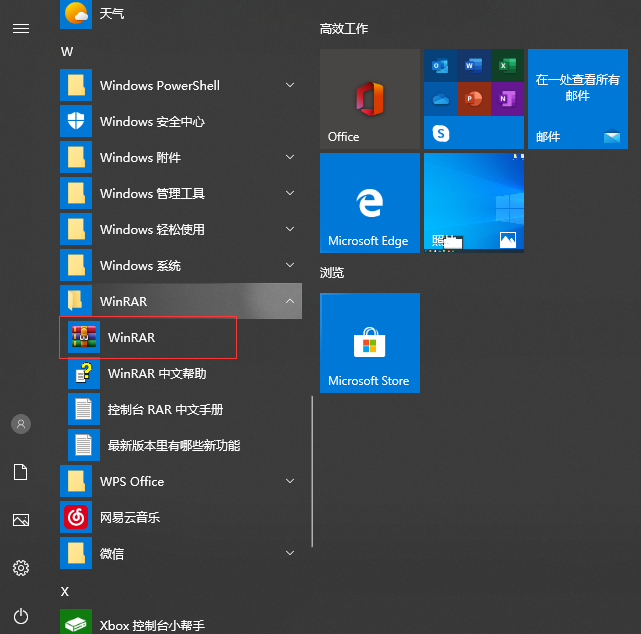Expand the Windows 管理工具 folder chevron
641x634 pixels.
point(290,193)
